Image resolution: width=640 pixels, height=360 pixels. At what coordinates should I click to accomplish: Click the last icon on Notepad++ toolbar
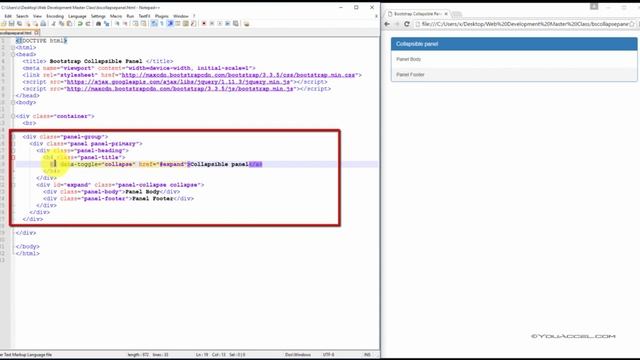(x=246, y=24)
